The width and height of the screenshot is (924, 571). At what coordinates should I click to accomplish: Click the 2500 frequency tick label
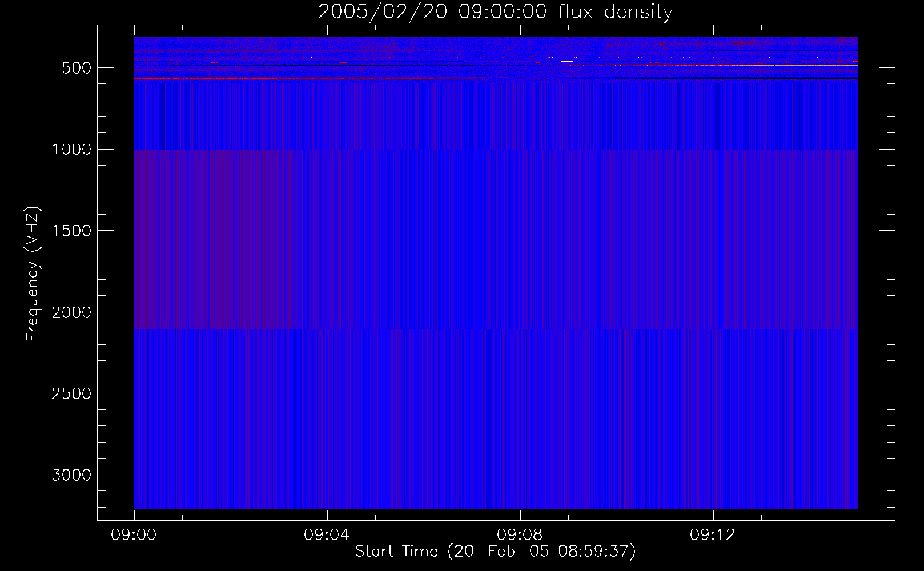[71, 393]
